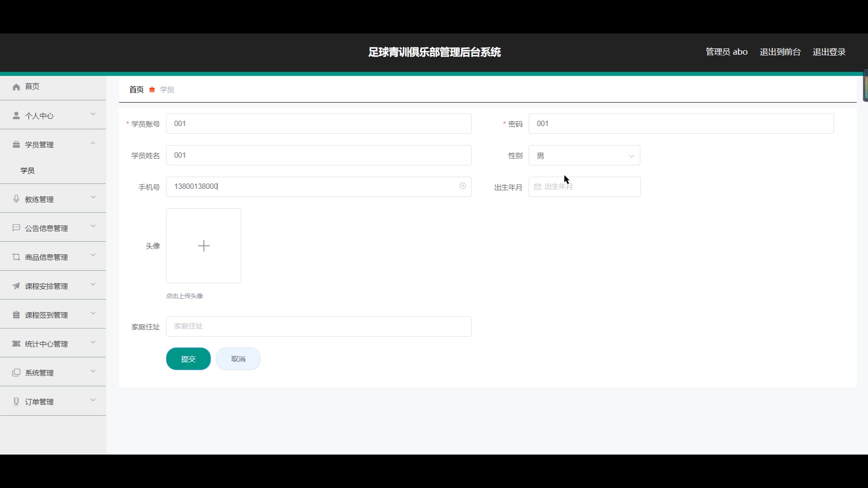868x488 pixels.
Task: Click the chat icon beside 公告信息管理
Action: tap(16, 228)
